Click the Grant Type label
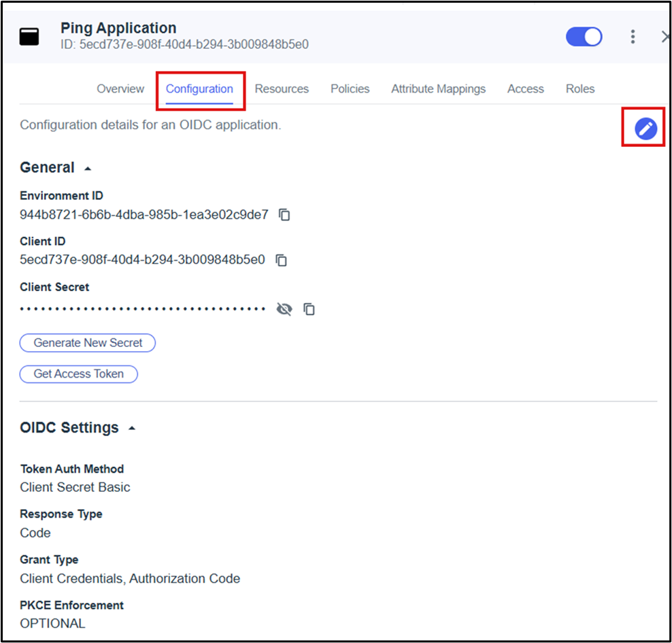This screenshot has height=643, width=672. click(x=49, y=560)
